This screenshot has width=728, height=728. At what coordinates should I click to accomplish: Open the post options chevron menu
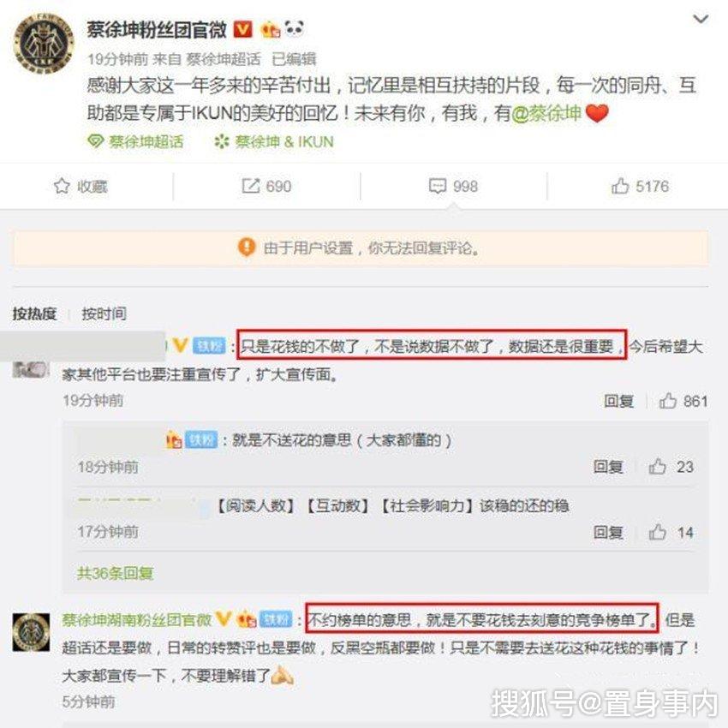click(700, 20)
